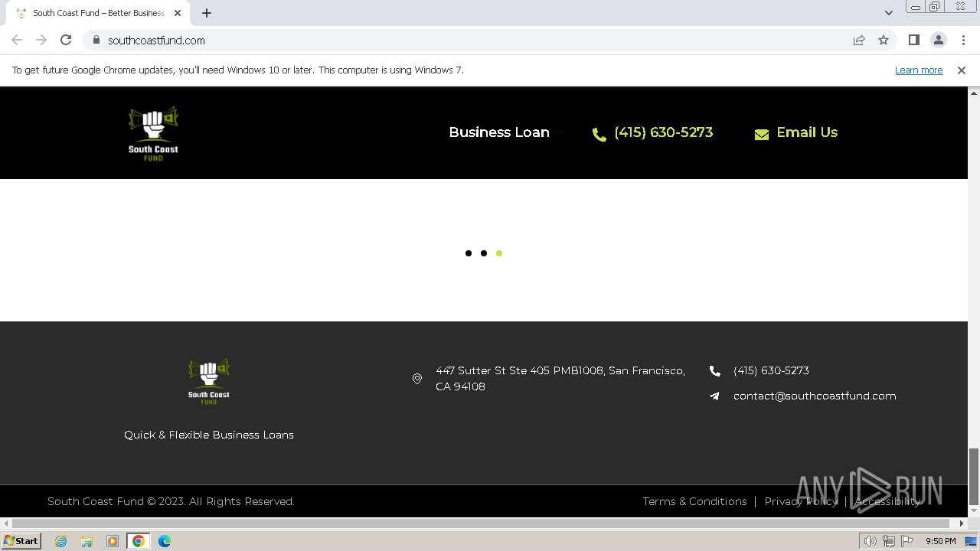The width and height of the screenshot is (980, 551).
Task: Open the Chrome three-dot menu
Action: point(963,40)
